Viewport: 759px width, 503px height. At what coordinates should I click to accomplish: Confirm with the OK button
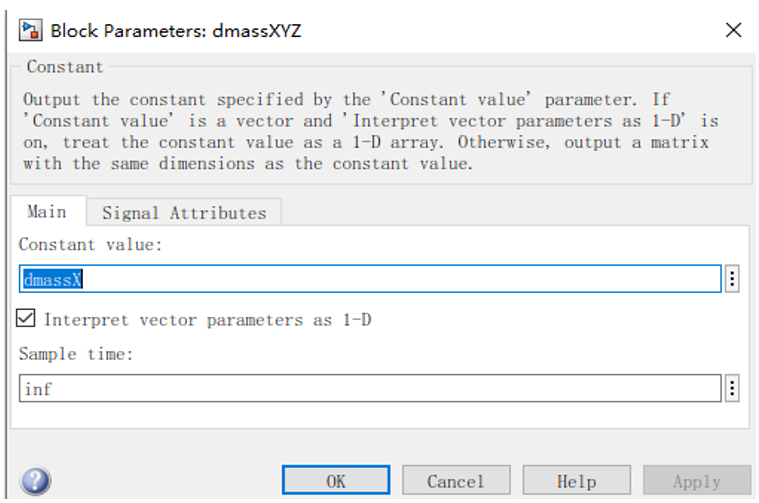point(336,480)
